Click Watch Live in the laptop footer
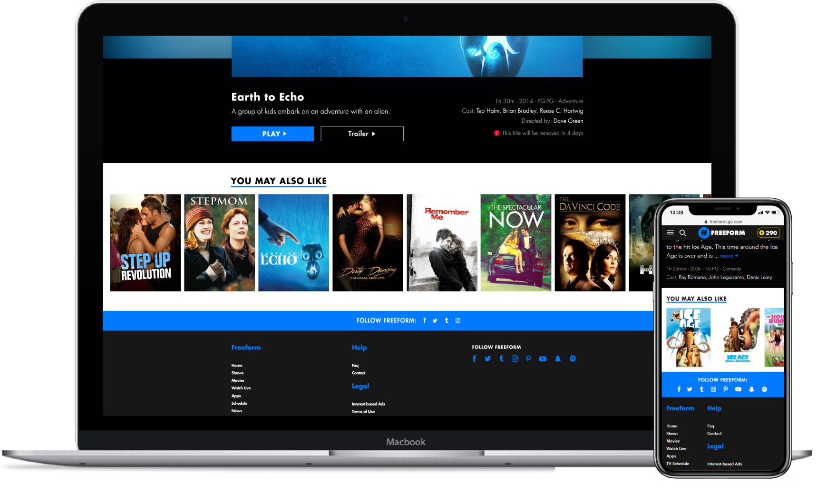Viewport: 817px width, 504px height. click(x=241, y=388)
